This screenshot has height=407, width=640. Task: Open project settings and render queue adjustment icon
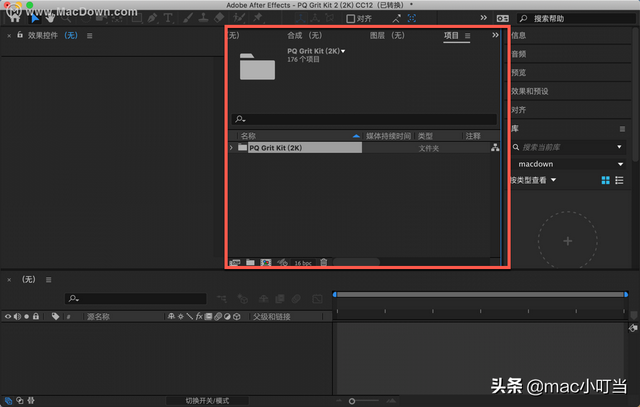tap(282, 262)
